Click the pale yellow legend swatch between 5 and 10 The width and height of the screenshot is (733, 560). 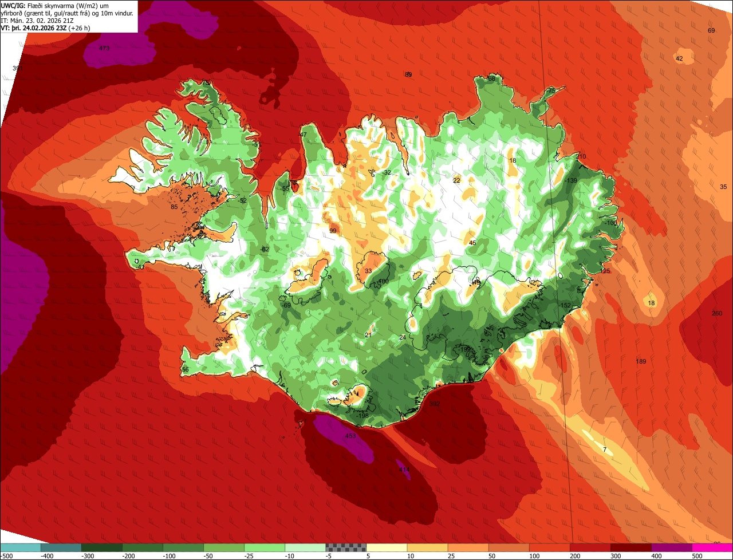click(x=387, y=547)
